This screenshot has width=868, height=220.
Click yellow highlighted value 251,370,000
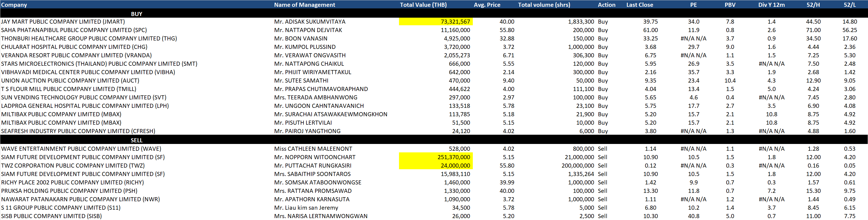tap(454, 157)
